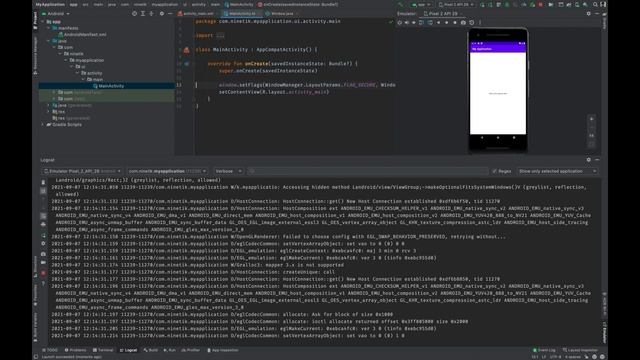Click into Logcat search field

tap(367, 171)
